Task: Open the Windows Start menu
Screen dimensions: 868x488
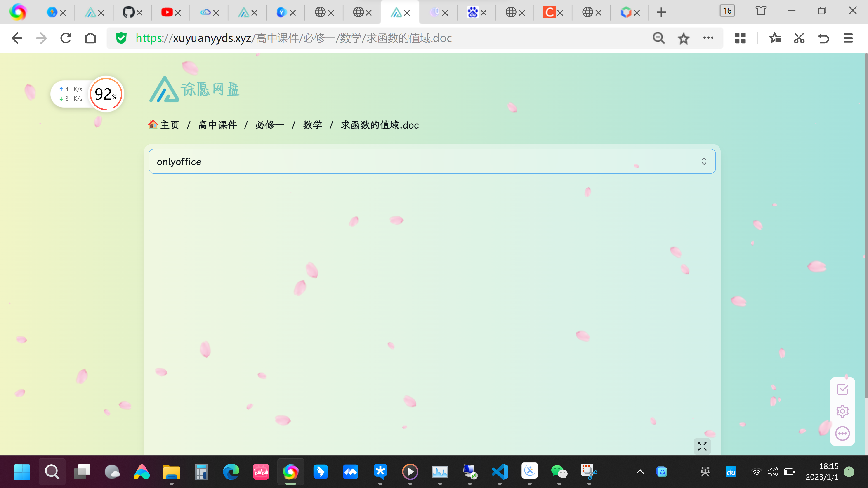Action: 22,472
